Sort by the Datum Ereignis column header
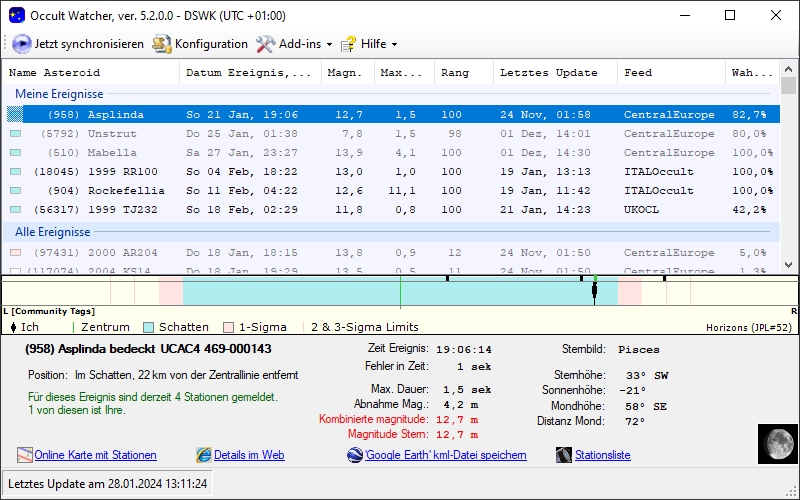Viewport: 800px width, 500px height. pos(248,73)
